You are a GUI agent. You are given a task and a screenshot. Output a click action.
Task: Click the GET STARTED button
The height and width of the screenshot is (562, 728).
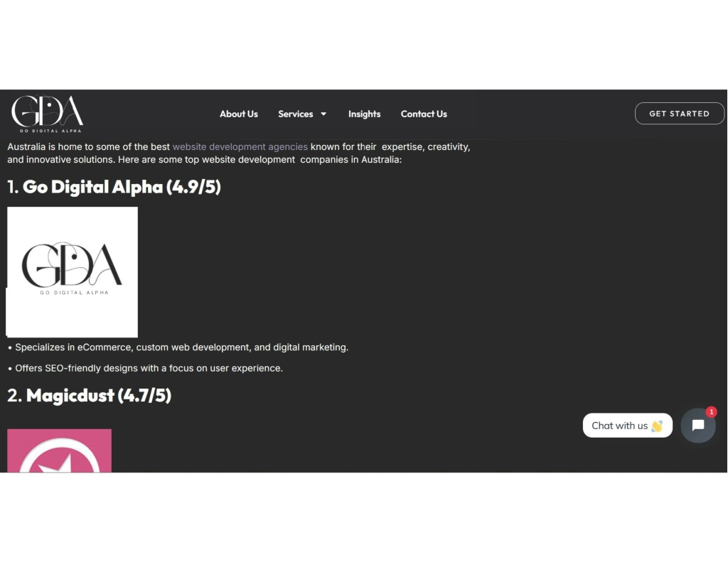[679, 113]
